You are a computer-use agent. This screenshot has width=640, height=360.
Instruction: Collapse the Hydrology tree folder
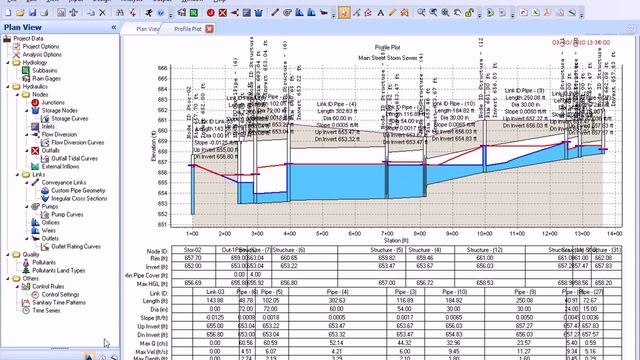(x=8, y=62)
